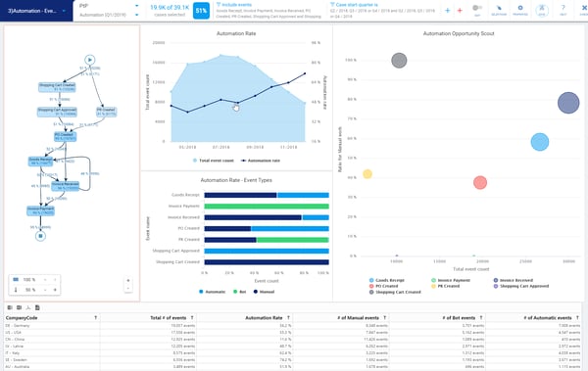Add a new filter with the blue plus icon

[x=448, y=11]
